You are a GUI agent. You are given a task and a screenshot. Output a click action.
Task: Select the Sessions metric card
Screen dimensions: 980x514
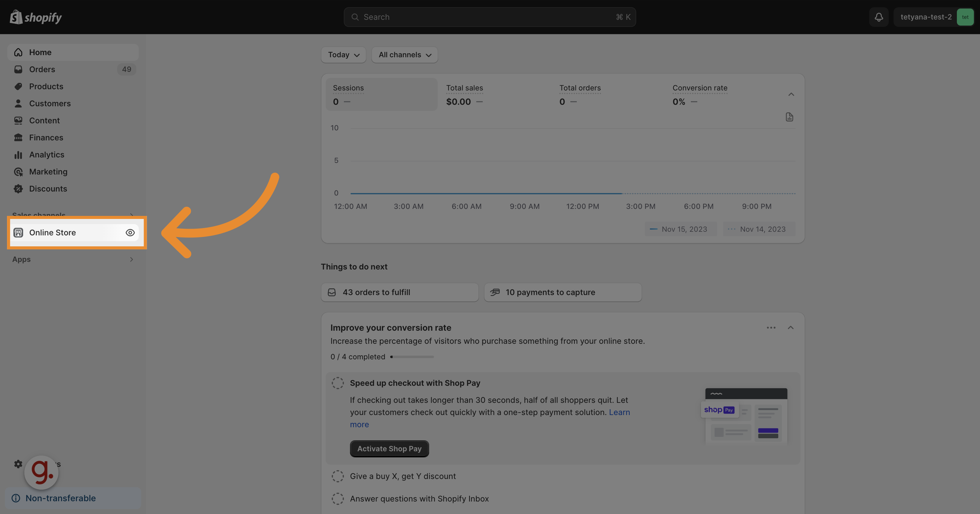(382, 94)
